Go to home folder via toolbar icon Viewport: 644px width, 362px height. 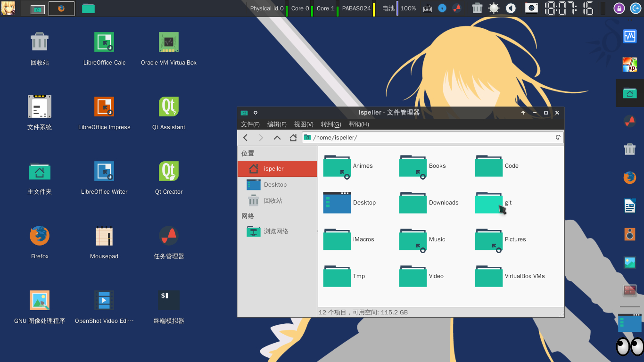coord(293,138)
